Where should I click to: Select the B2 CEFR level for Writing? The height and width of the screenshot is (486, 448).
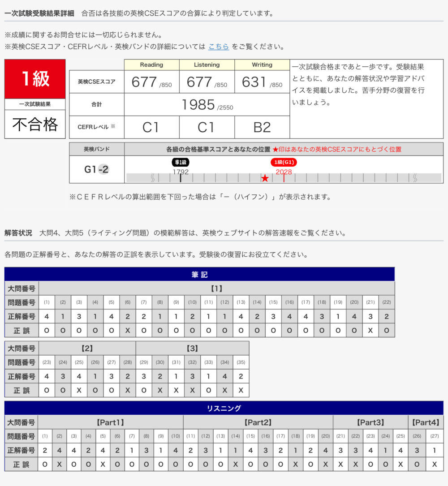point(262,127)
